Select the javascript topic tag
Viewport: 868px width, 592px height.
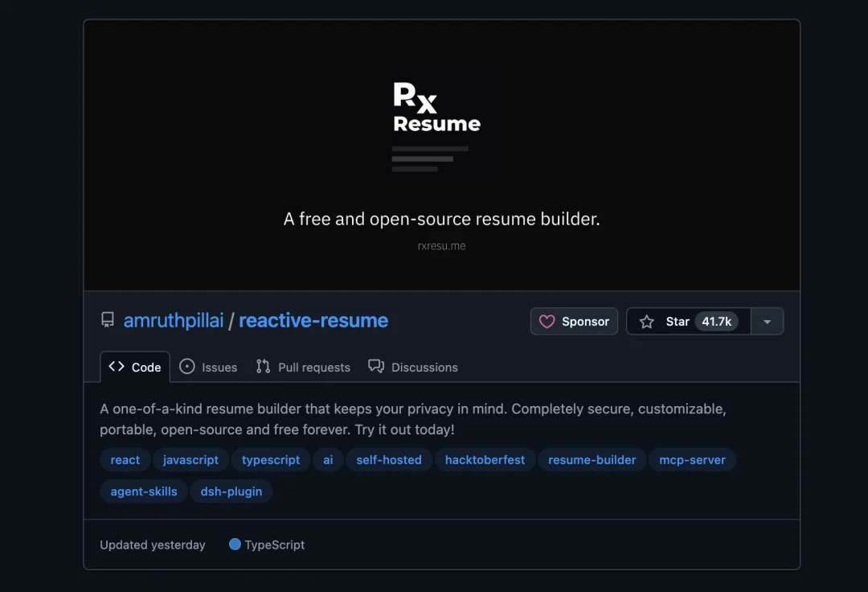click(x=190, y=459)
